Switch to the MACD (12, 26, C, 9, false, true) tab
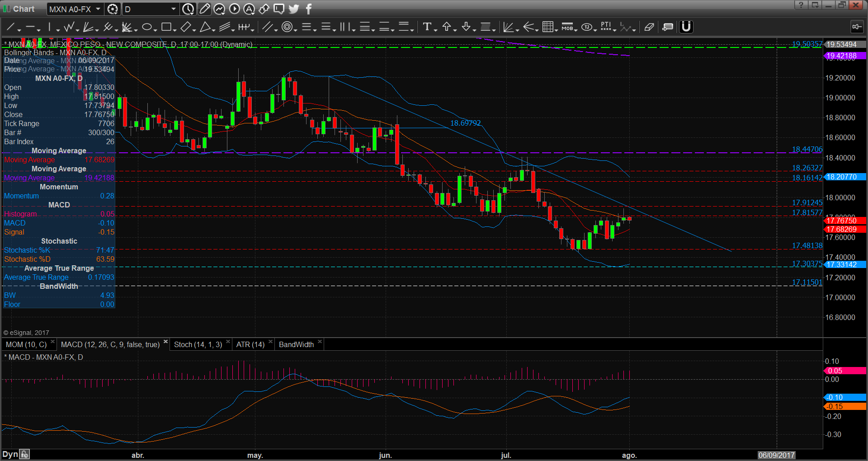 pos(110,344)
